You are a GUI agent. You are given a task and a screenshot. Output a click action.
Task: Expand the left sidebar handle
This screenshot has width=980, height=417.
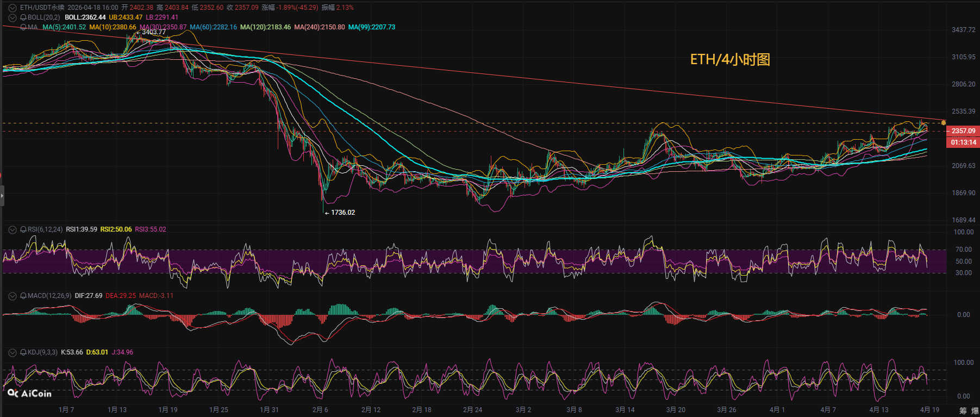pos(2,195)
